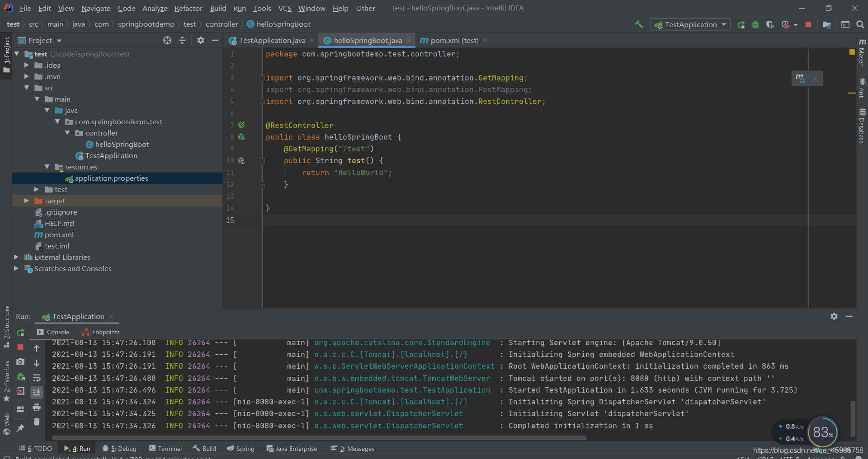The width and height of the screenshot is (868, 459).
Task: Open the VCS menu
Action: point(285,8)
